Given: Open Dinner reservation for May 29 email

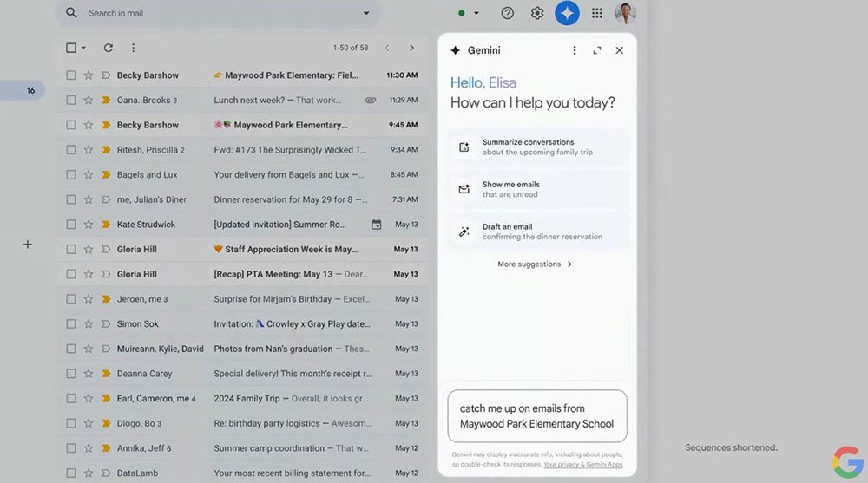Looking at the screenshot, I should point(242,199).
